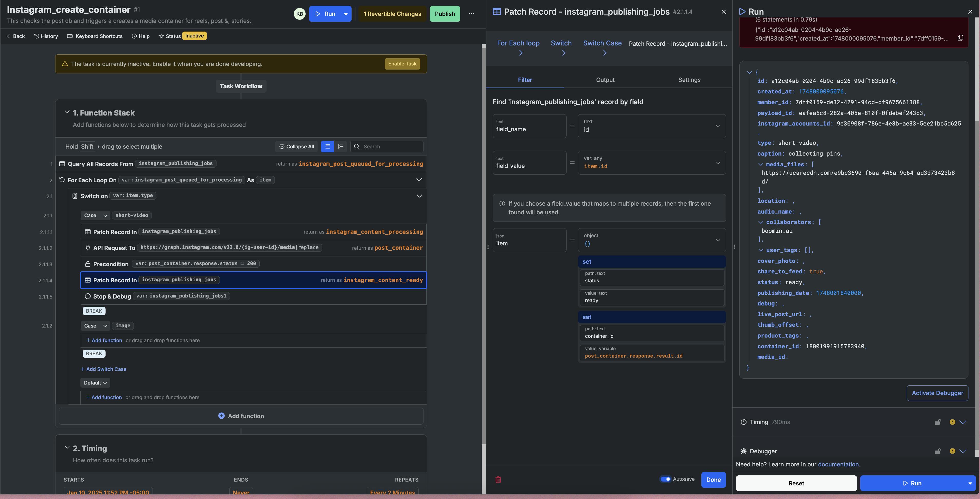This screenshot has width=980, height=499.
Task: Expand the Debugger section in Run panel
Action: point(963,451)
